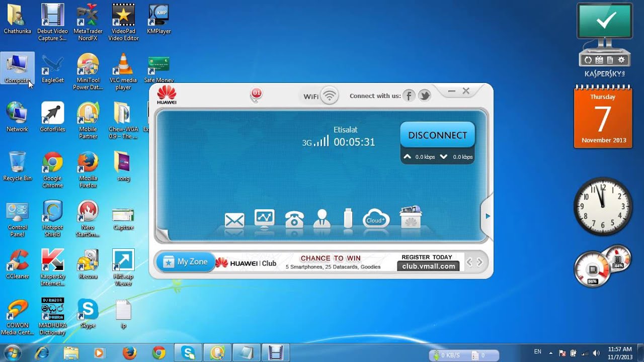Select the ip text file on desktop

click(x=123, y=313)
